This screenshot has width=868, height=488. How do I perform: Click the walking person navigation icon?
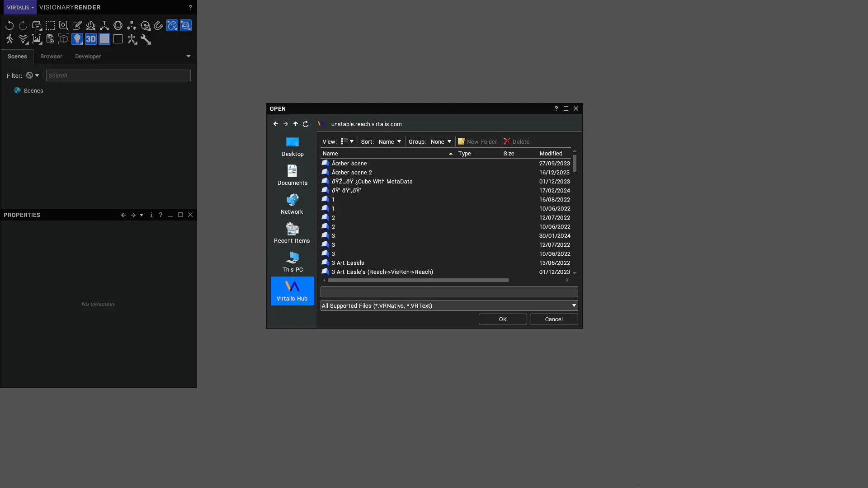(9, 39)
